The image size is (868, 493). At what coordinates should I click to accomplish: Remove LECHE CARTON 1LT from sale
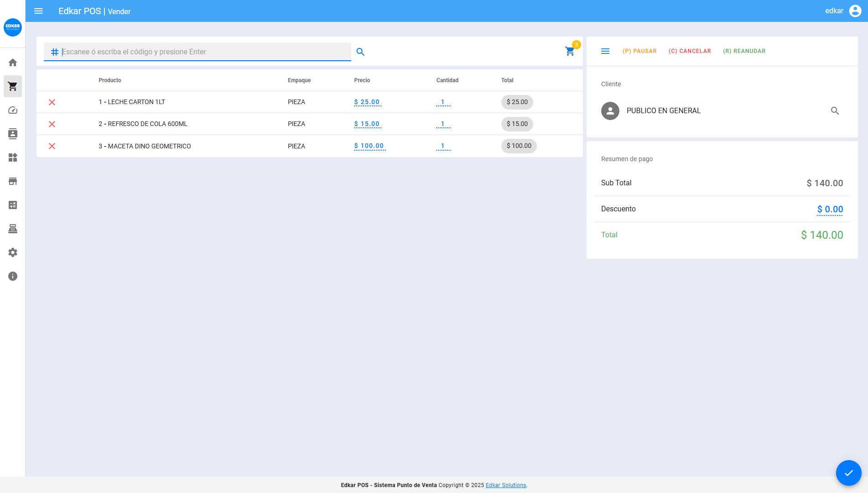pos(52,102)
